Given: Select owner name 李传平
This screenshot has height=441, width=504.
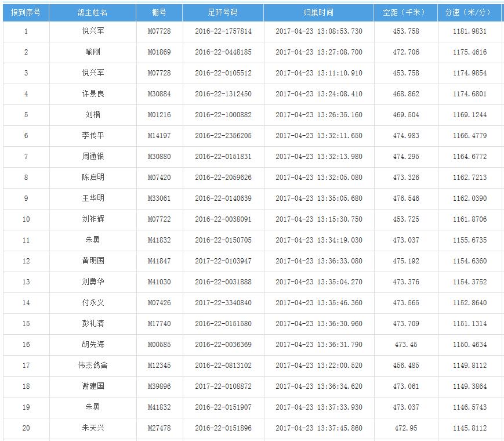Looking at the screenshot, I should point(93,136).
